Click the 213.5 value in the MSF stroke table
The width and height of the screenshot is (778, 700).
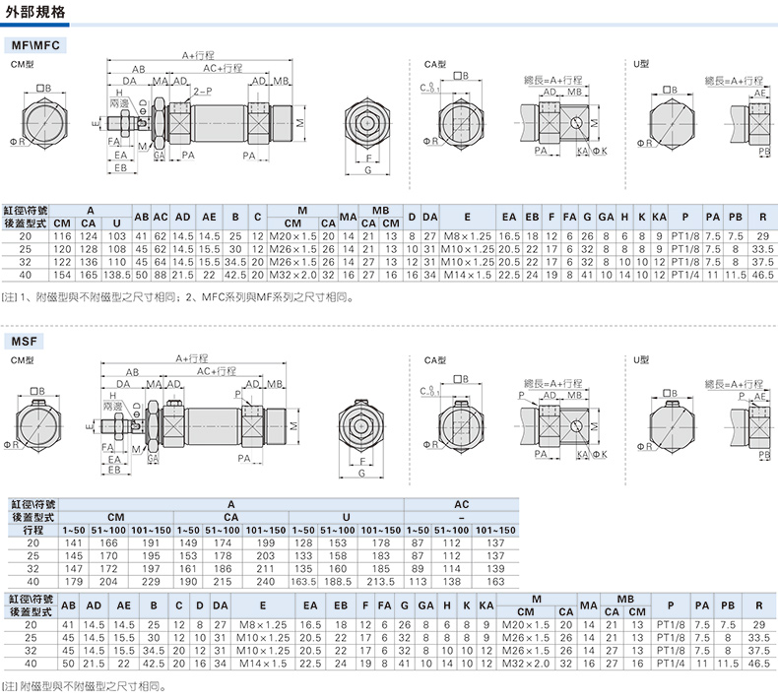point(379,581)
